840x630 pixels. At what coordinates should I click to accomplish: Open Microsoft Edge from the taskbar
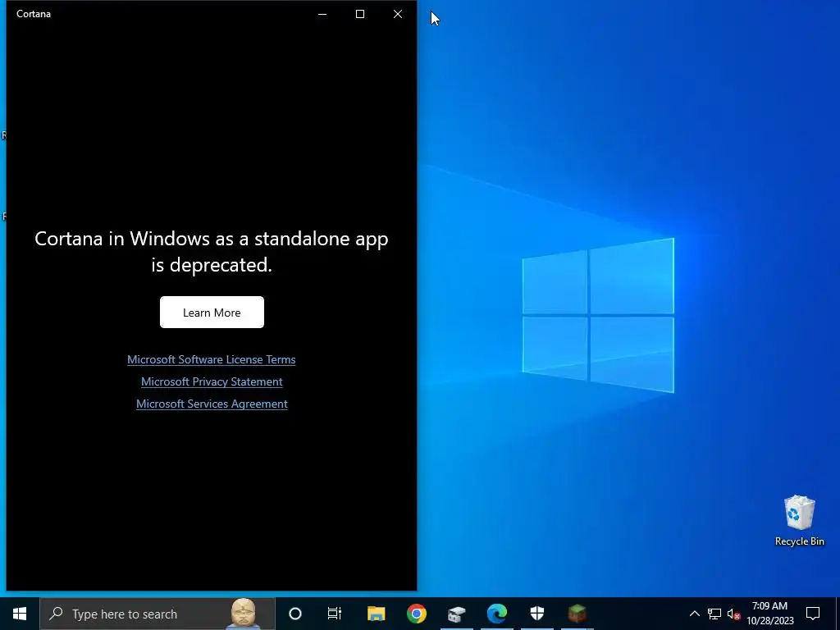coord(496,614)
